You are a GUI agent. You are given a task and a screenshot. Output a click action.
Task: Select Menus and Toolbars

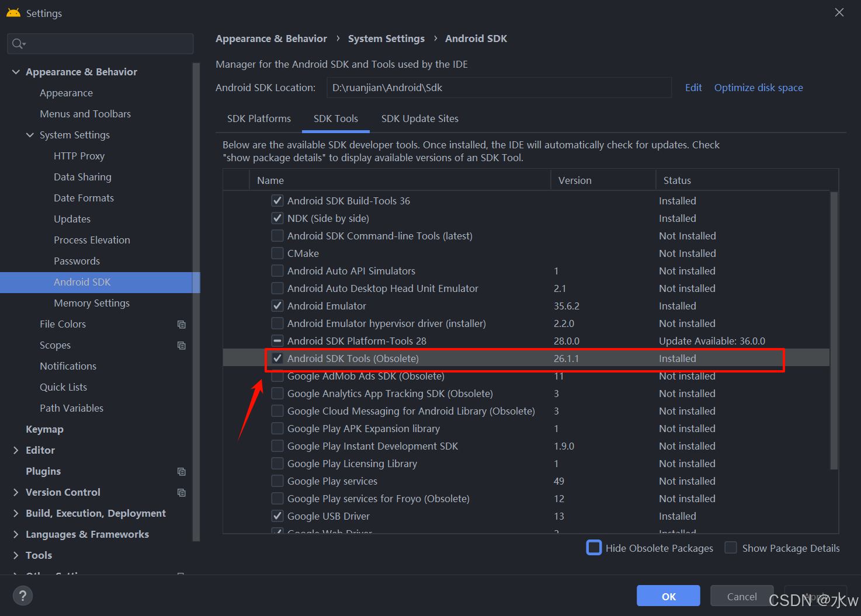pyautogui.click(x=85, y=114)
